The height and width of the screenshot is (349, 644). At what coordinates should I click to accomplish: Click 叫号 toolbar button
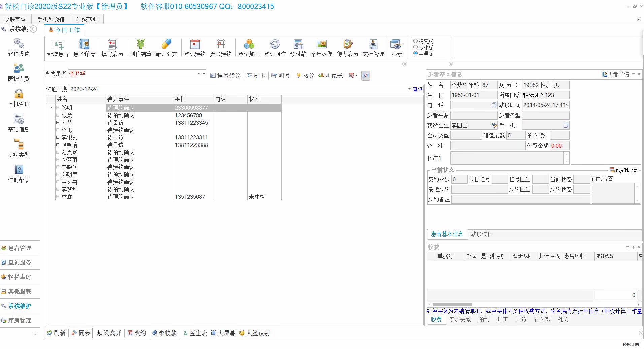point(281,76)
